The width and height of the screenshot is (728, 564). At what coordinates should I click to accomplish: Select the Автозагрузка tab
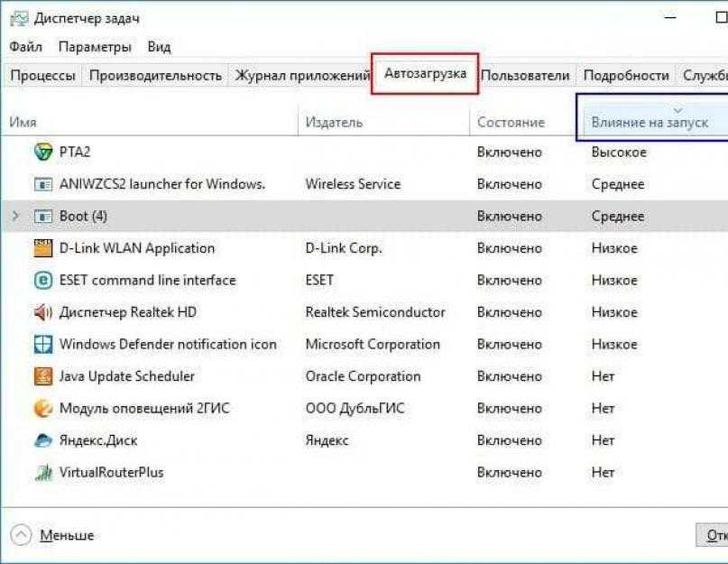(x=425, y=73)
